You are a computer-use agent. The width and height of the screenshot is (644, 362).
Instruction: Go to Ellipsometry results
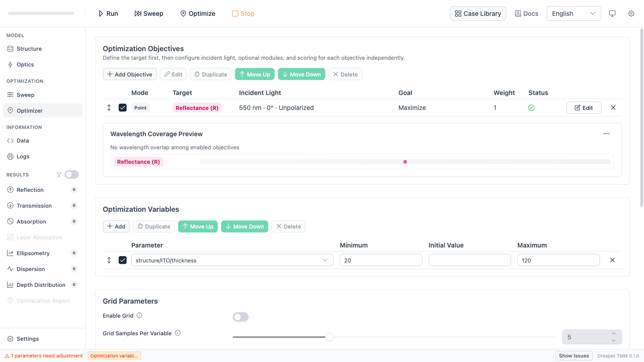tap(33, 253)
